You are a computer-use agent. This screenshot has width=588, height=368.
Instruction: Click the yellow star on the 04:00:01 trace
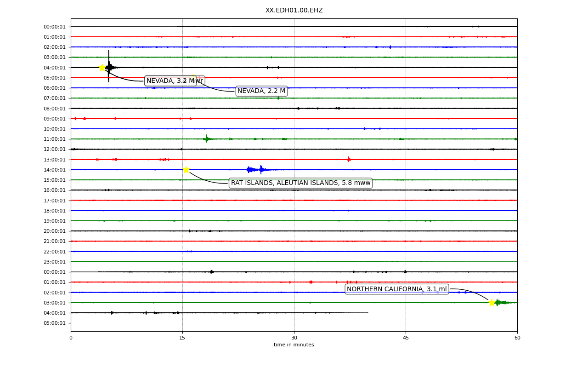[x=102, y=68]
